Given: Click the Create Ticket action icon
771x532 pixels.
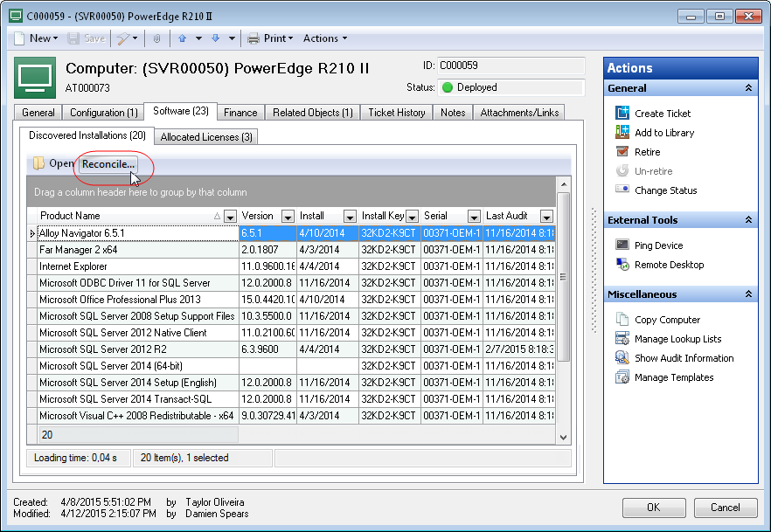Looking at the screenshot, I should pos(622,113).
